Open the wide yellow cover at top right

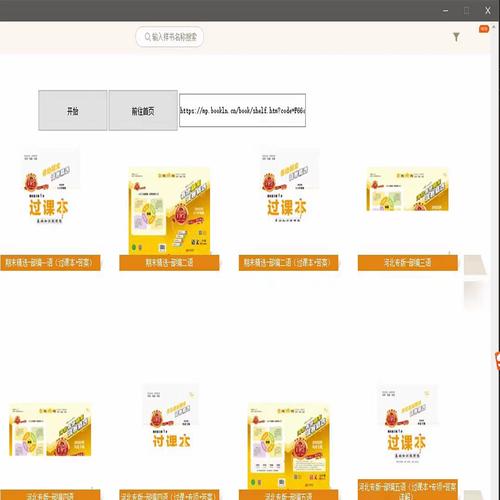(x=407, y=189)
